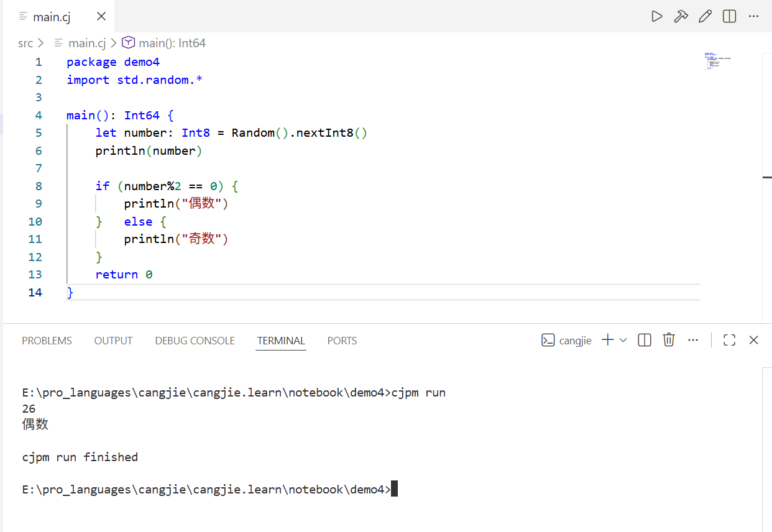The image size is (772, 532).
Task: Select the TERMINAL panel tab
Action: (281, 341)
